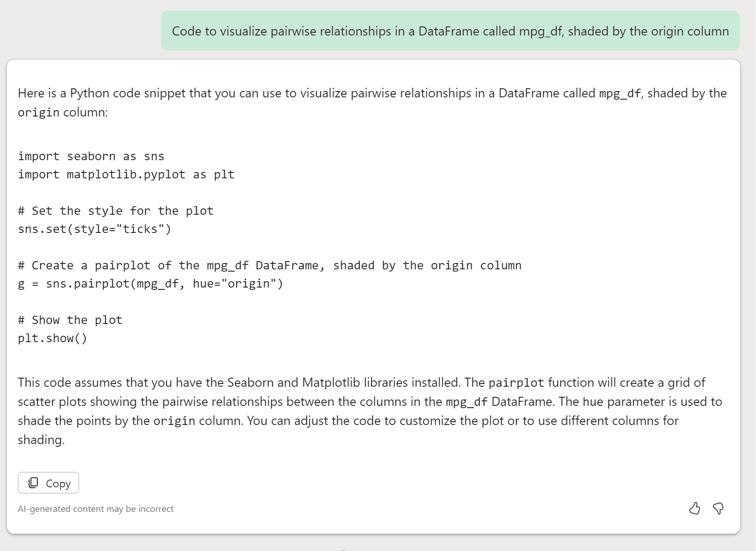Viewport: 756px width, 551px height.
Task: Click the explanation paragraph below the code
Action: 364,411
